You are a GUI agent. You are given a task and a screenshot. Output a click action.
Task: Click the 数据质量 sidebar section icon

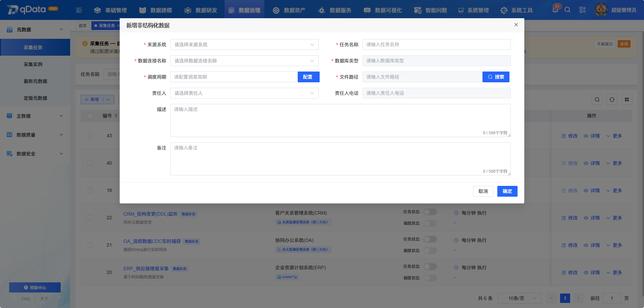point(9,135)
